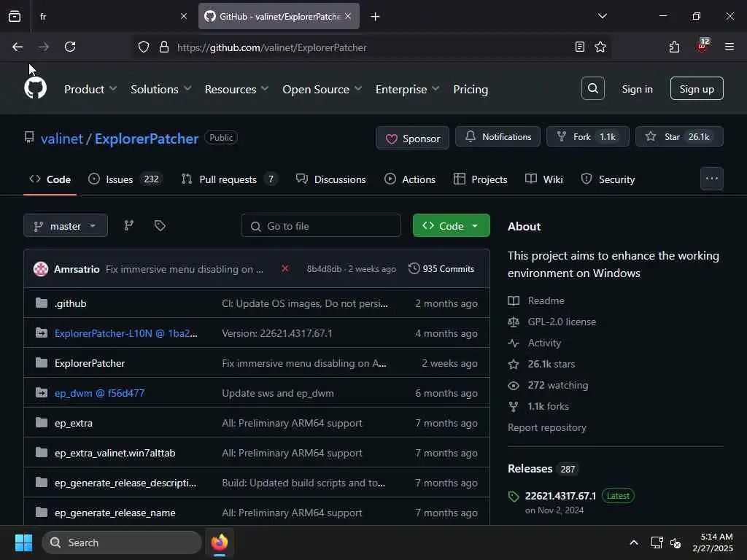
Task: Open release 22621.4317.67.1 link
Action: point(560,496)
